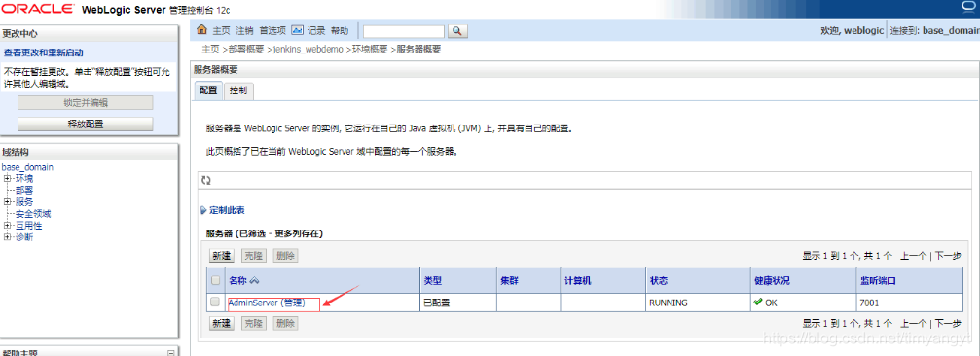Image resolution: width=980 pixels, height=356 pixels.
Task: Collapse the 帮助主题 panel
Action: pyautogui.click(x=171, y=353)
